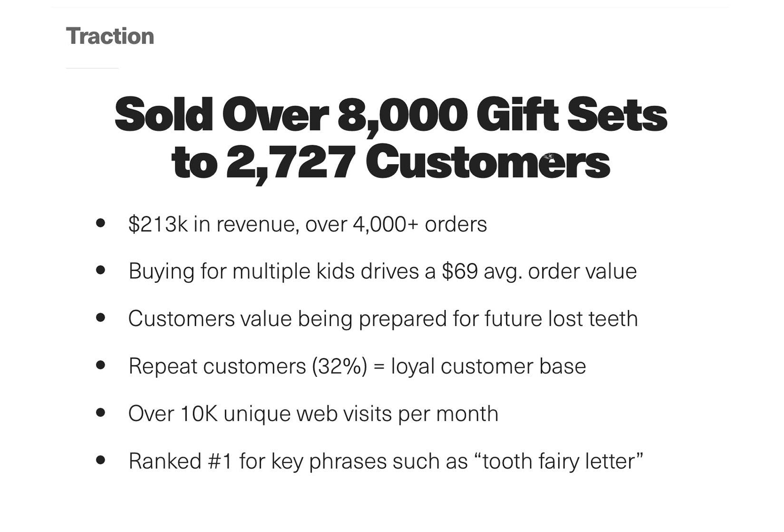Select the "to 2,727 Customers" headline line
Viewport: 784px width, 532px height.
click(391, 162)
